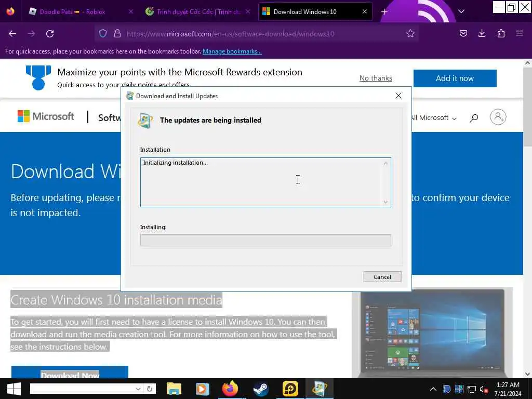Click the webpage vertical scrollbar thumb
This screenshot has width=532, height=399.
(x=527, y=107)
